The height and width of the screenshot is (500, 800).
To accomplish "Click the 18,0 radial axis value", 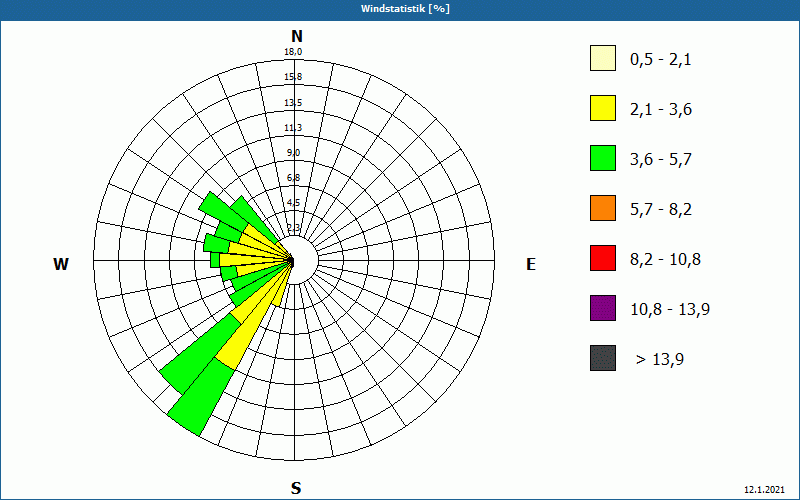I will click(293, 52).
